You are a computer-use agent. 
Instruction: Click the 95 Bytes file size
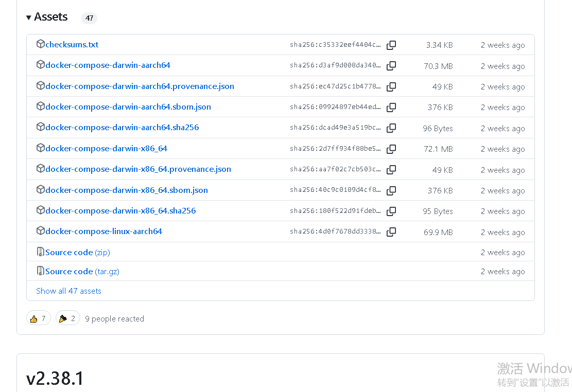pyautogui.click(x=438, y=211)
